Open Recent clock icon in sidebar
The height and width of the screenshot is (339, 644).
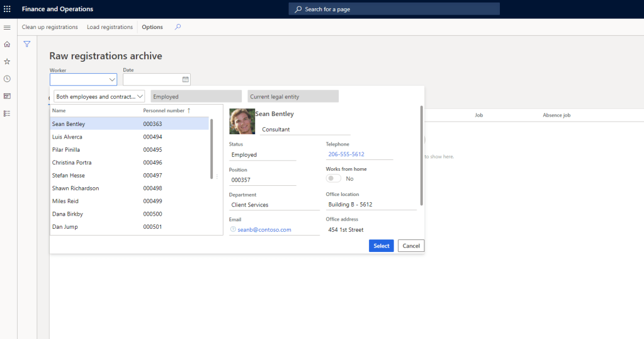tap(7, 79)
